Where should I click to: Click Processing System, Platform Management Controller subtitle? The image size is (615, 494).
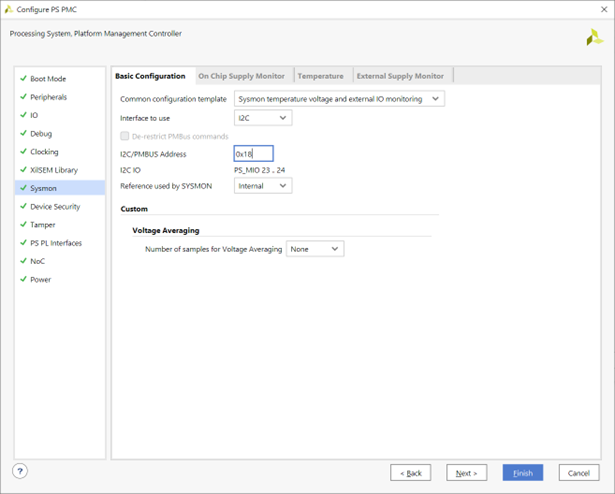point(96,34)
